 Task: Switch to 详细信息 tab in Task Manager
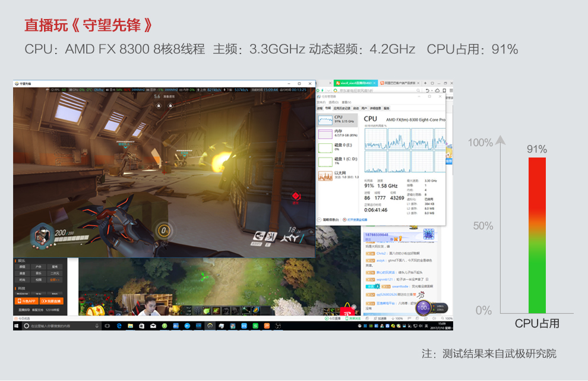pos(375,109)
